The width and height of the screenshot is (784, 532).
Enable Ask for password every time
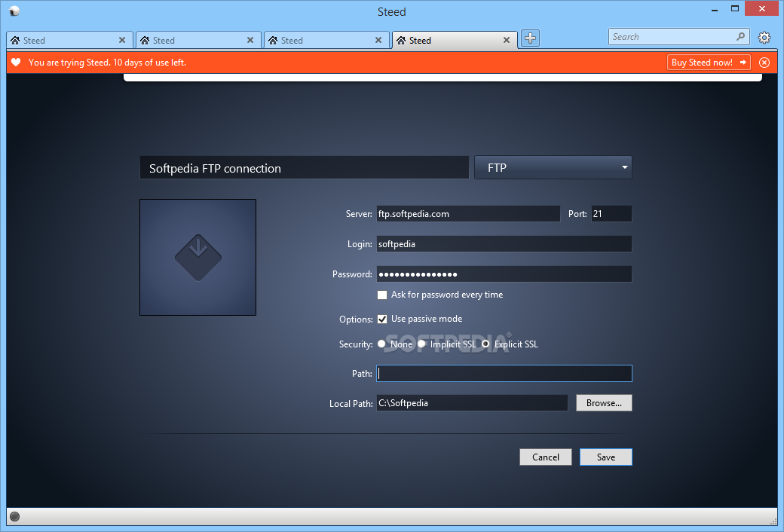pos(382,295)
